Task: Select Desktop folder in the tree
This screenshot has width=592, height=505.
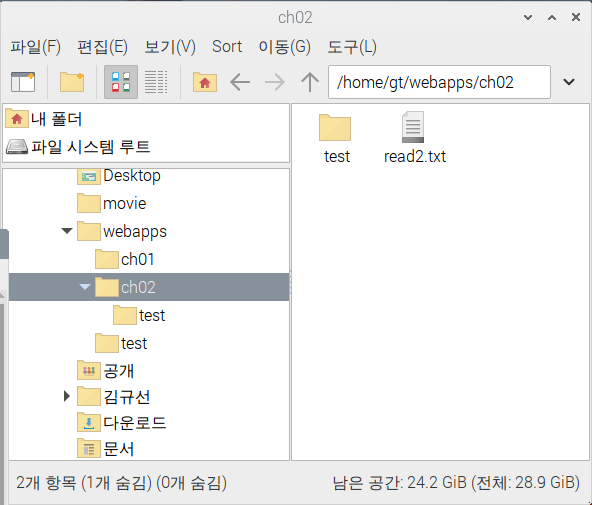Action: pos(132,176)
